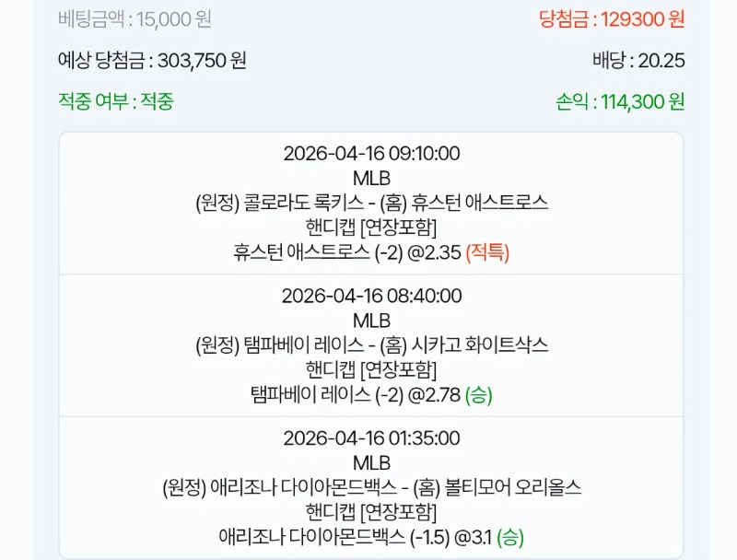Click the 탬파베이 레이스 (-2) @2.78 pick

click(371, 395)
